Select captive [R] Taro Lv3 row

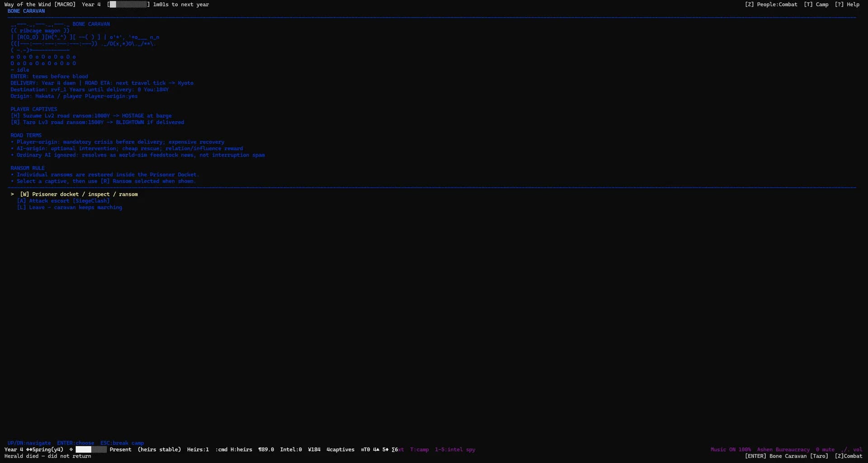(x=97, y=123)
